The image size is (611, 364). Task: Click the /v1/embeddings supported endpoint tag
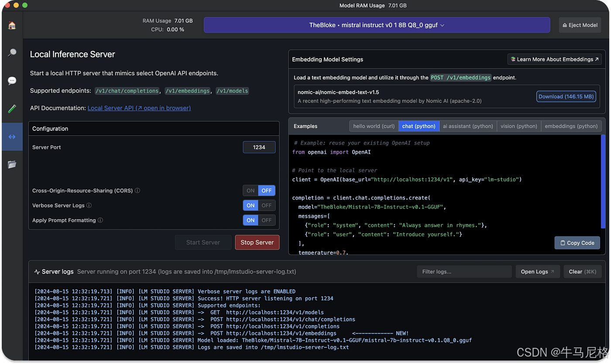[188, 91]
